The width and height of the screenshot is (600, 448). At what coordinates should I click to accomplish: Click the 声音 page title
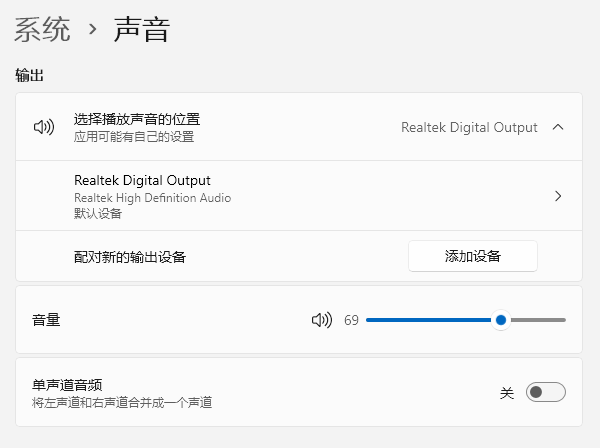click(142, 29)
